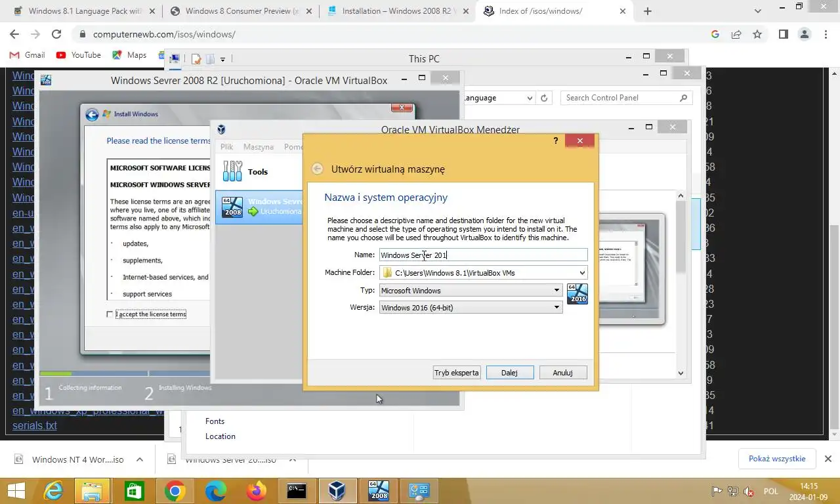Open Windows Store from the taskbar

(x=134, y=491)
